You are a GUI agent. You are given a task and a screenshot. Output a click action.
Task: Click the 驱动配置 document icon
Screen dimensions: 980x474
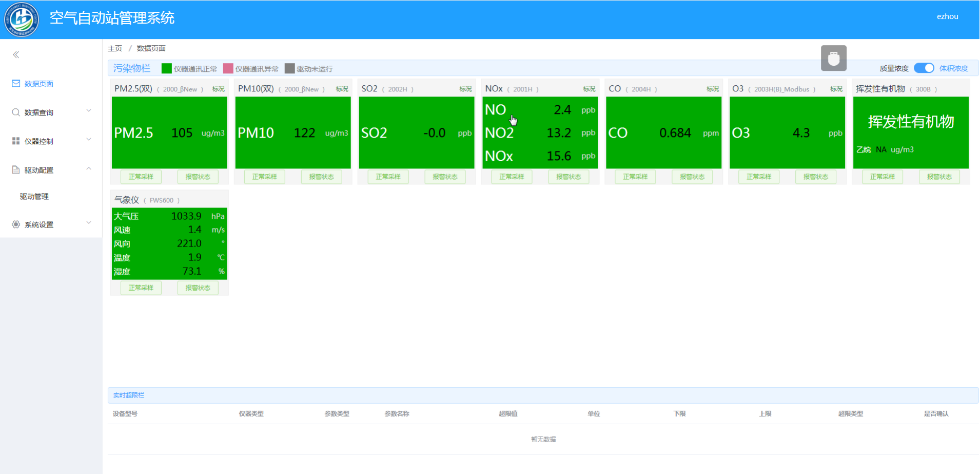(x=16, y=169)
